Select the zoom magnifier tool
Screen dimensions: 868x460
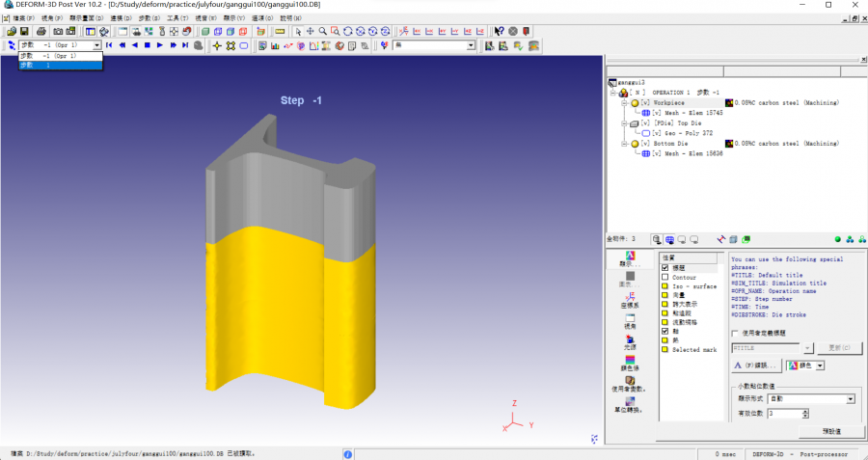(322, 32)
